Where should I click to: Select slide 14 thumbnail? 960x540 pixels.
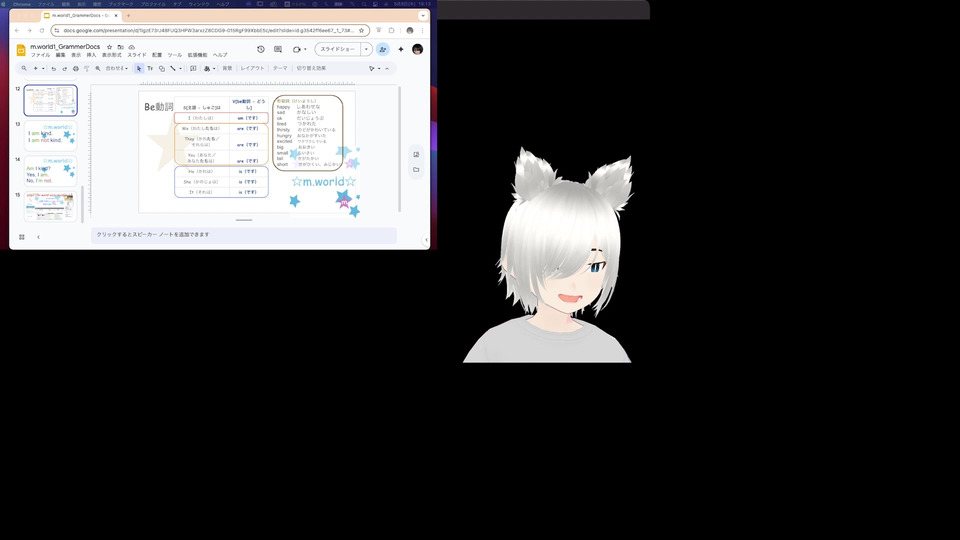pos(51,171)
